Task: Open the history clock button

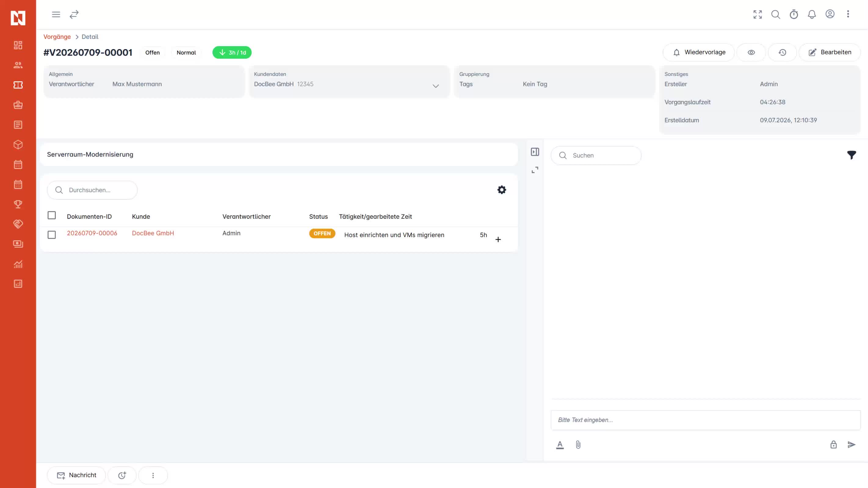Action: pyautogui.click(x=782, y=52)
